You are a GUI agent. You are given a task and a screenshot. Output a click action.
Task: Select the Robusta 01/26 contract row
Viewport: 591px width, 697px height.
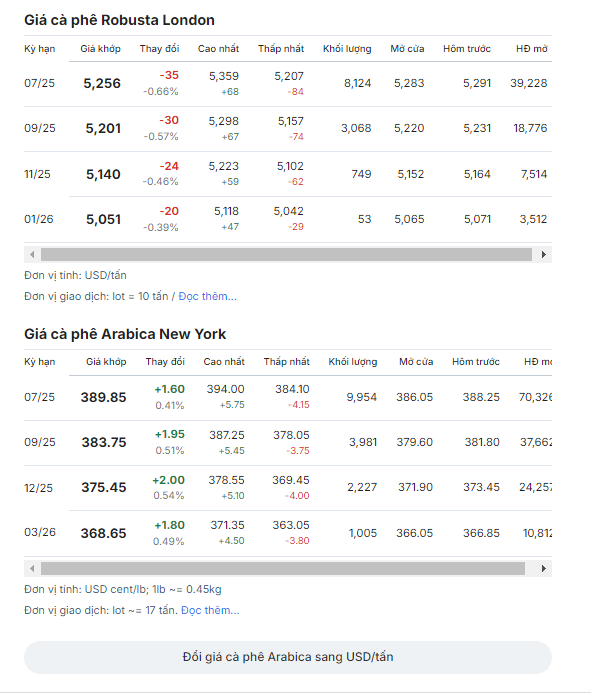(288, 220)
